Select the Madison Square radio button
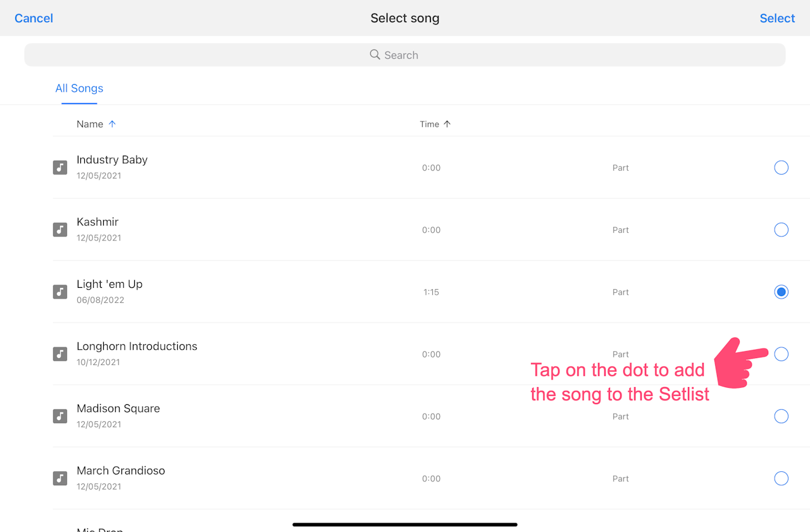 (x=782, y=416)
